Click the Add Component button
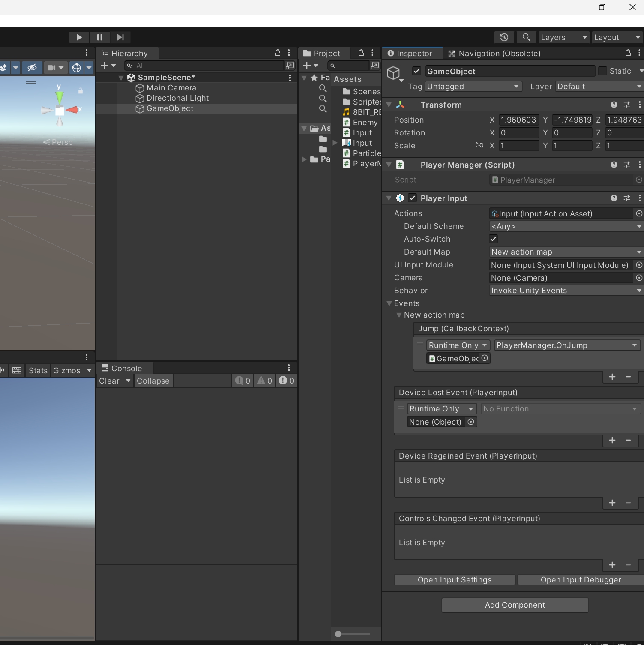 coord(515,605)
